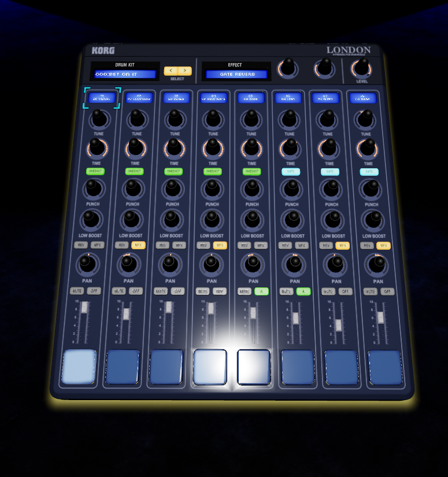Select the channel 2 name label
The height and width of the screenshot is (477, 448).
click(139, 98)
